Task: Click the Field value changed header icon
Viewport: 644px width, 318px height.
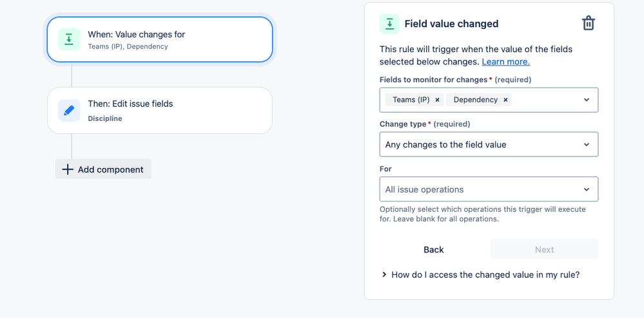Action: 389,24
